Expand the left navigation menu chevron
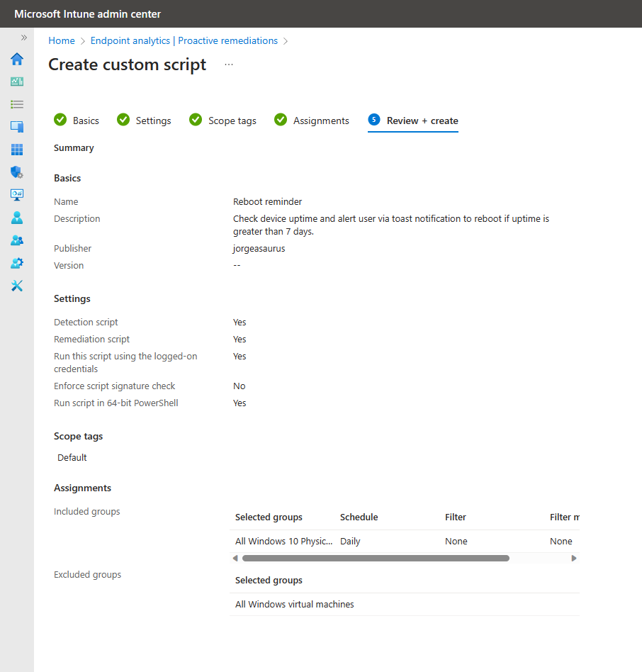642x672 pixels. [x=23, y=38]
